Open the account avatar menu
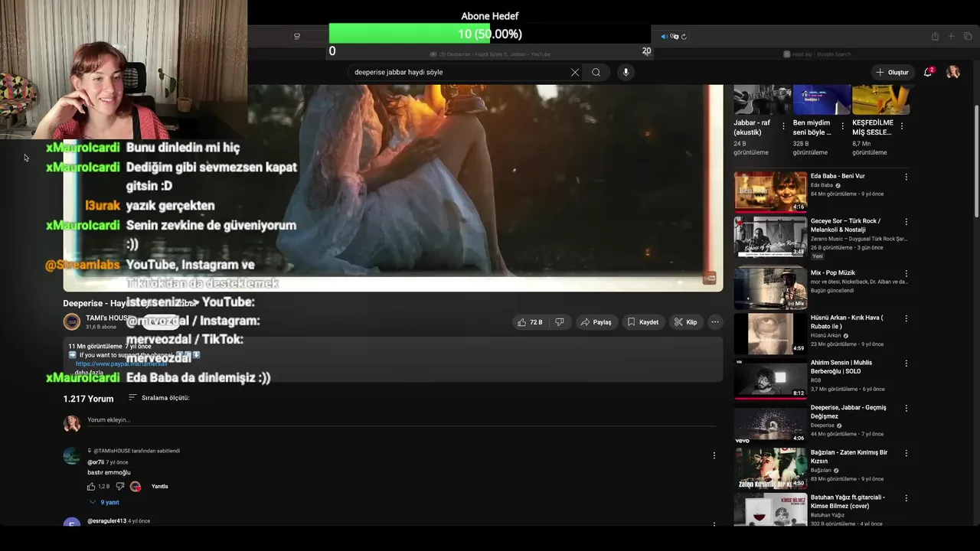The height and width of the screenshot is (551, 980). pyautogui.click(x=953, y=72)
